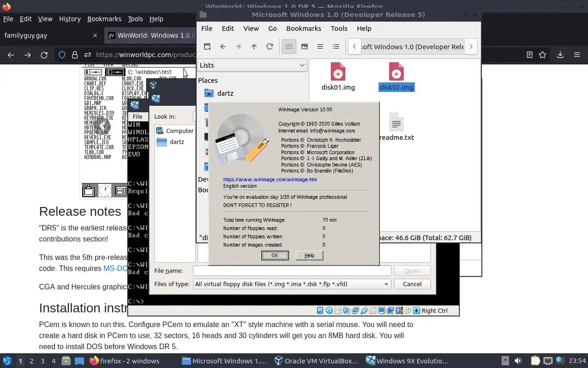
Task: Click volume icon in system tray
Action: click(518, 361)
